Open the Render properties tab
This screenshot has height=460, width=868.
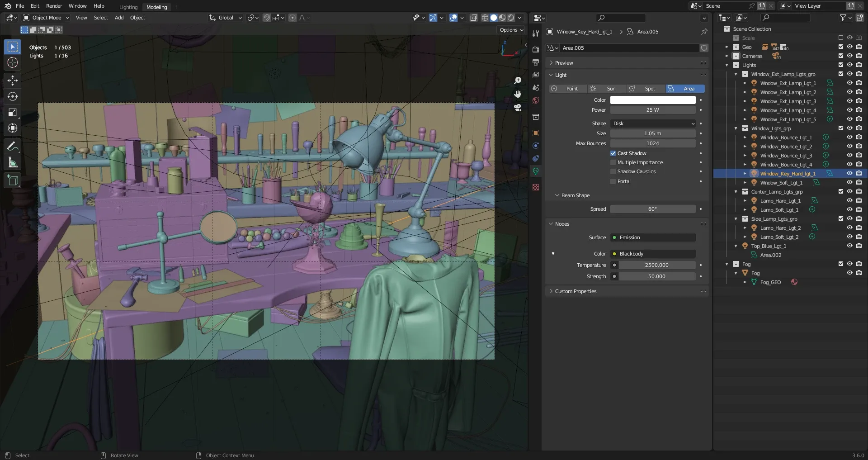pos(536,49)
